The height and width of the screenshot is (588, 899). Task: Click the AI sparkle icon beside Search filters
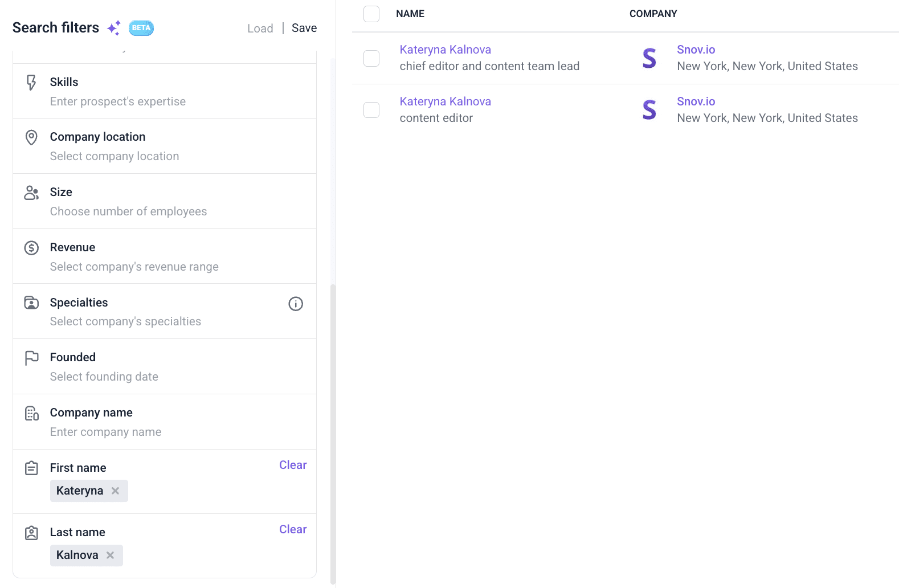click(x=114, y=28)
